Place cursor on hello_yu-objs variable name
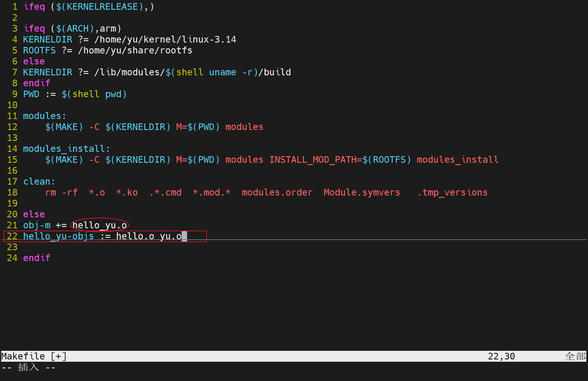 tap(58, 236)
